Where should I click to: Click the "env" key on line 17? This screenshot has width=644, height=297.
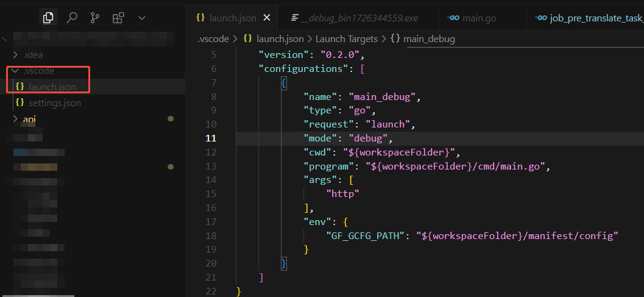317,222
